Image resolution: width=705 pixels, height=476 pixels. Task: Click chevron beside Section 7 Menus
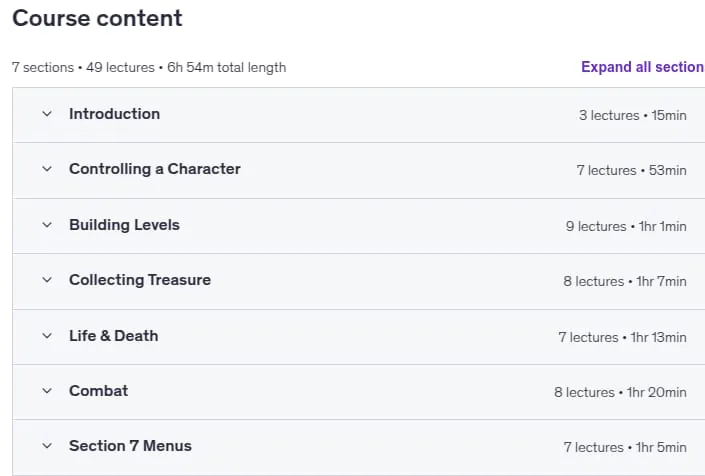47,446
